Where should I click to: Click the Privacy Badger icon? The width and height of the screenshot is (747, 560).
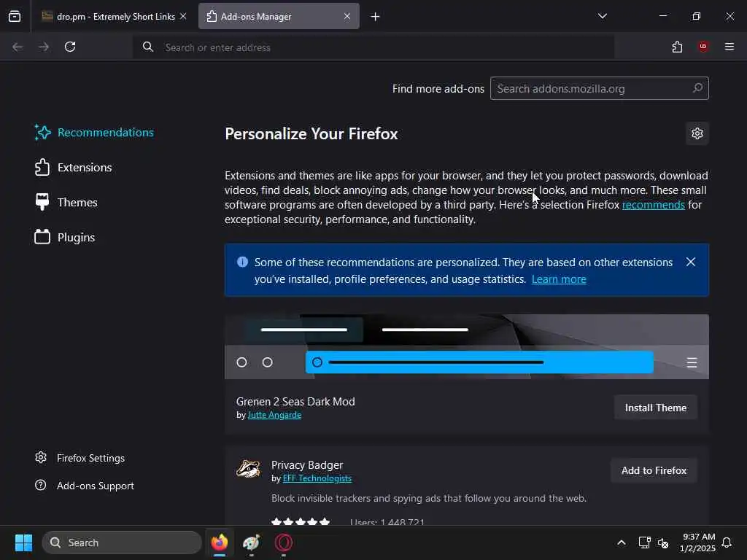(248, 470)
